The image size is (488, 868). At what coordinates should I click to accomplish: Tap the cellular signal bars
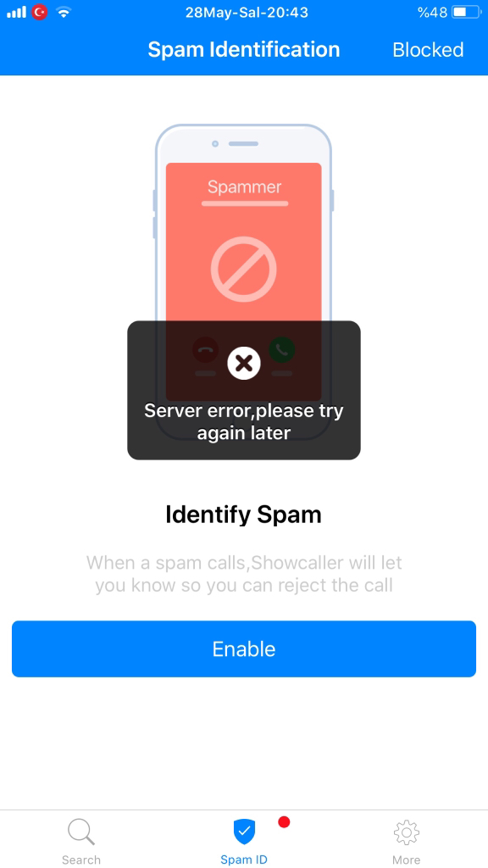[x=16, y=12]
